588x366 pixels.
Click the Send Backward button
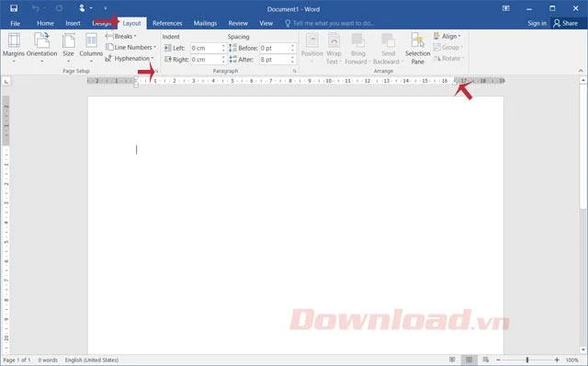[x=388, y=48]
